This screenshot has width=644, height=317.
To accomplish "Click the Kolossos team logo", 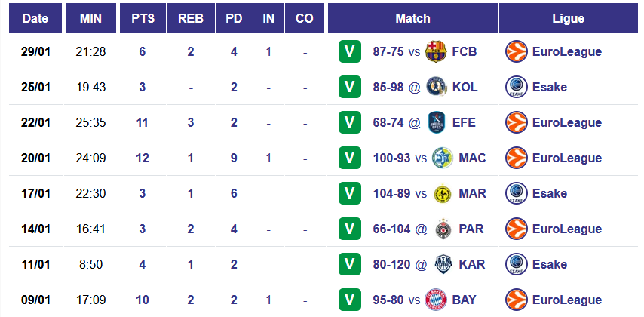I will [437, 87].
